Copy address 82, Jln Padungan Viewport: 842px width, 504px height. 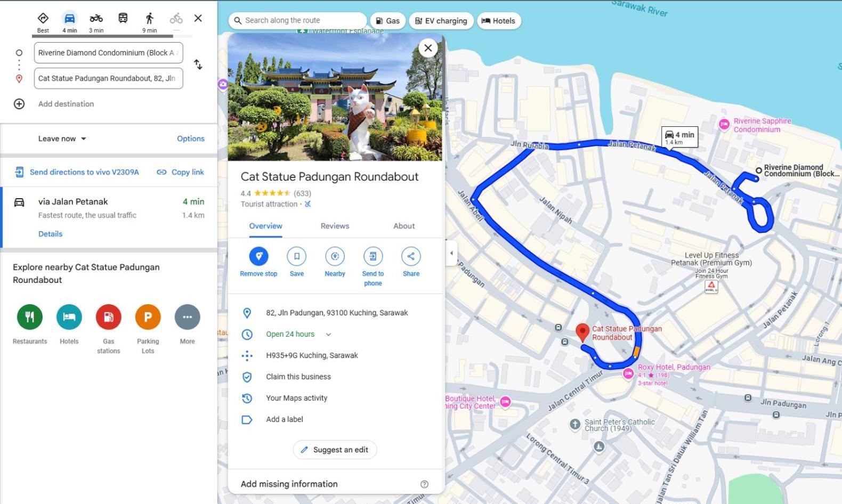pyautogui.click(x=336, y=313)
